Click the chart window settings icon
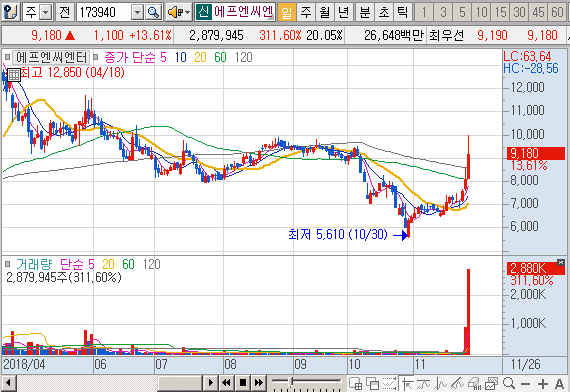The width and height of the screenshot is (570, 392). [x=491, y=383]
